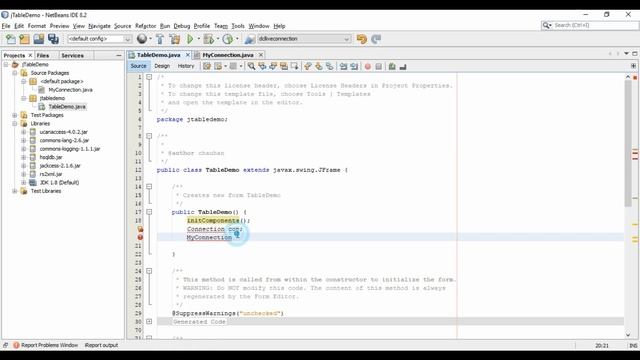The width and height of the screenshot is (640, 360).
Task: Click the Stop Macro Recording icon
Action: [x=379, y=66]
